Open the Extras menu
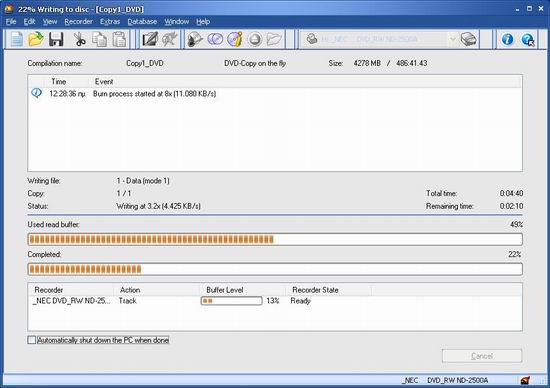Image resolution: width=550 pixels, height=388 pixels. (110, 22)
